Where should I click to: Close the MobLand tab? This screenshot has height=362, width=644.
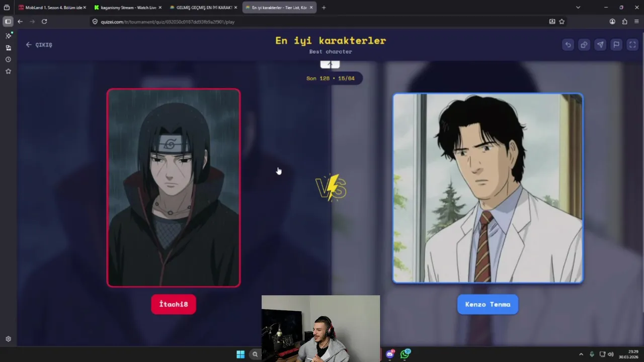pyautogui.click(x=85, y=8)
